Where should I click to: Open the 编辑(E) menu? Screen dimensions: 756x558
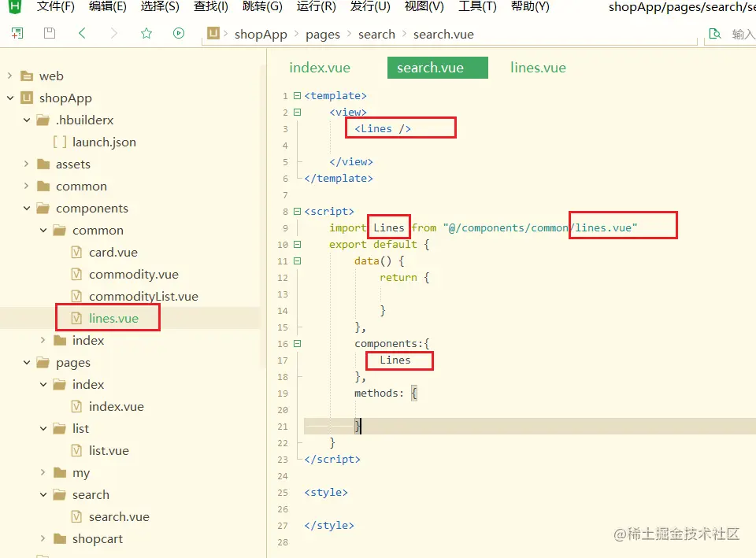108,7
